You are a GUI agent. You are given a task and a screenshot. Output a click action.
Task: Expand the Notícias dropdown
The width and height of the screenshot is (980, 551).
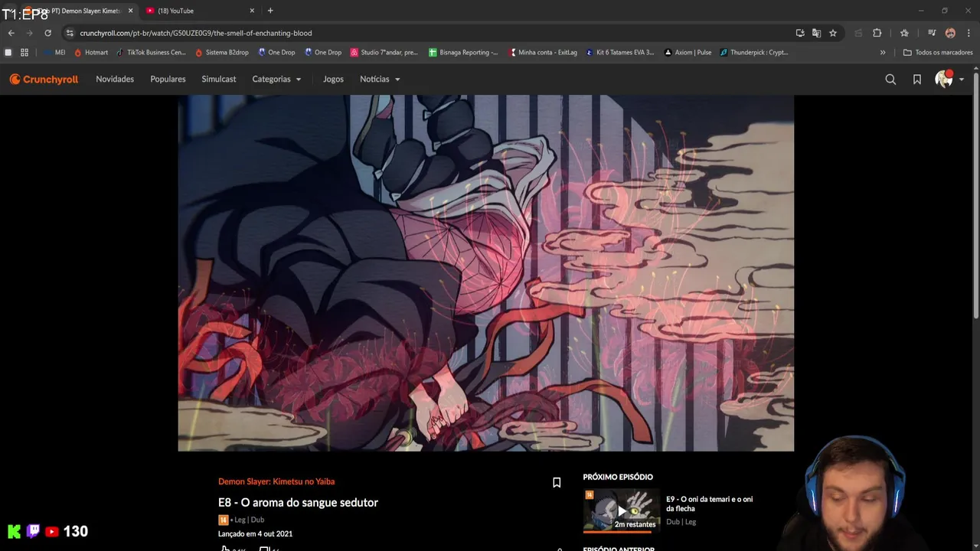click(x=380, y=79)
